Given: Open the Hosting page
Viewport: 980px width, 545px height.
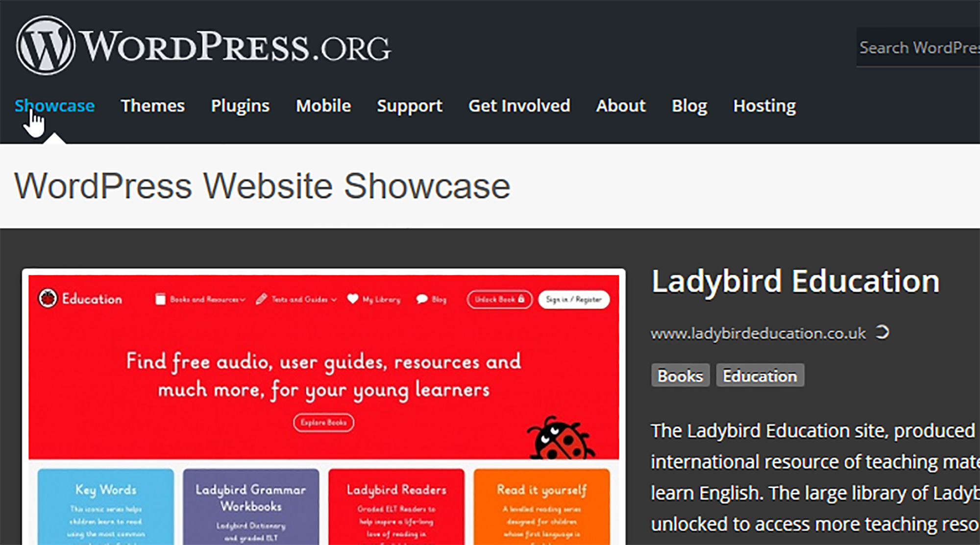Looking at the screenshot, I should coord(764,106).
